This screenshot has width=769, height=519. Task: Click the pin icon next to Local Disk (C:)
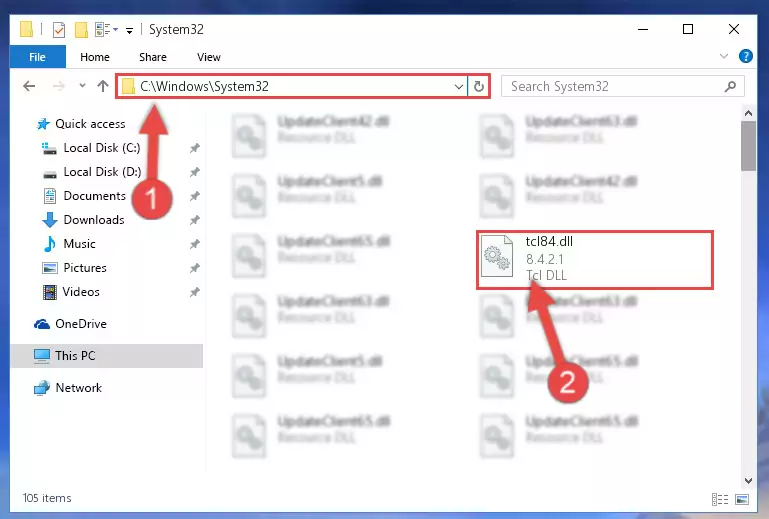coord(195,148)
